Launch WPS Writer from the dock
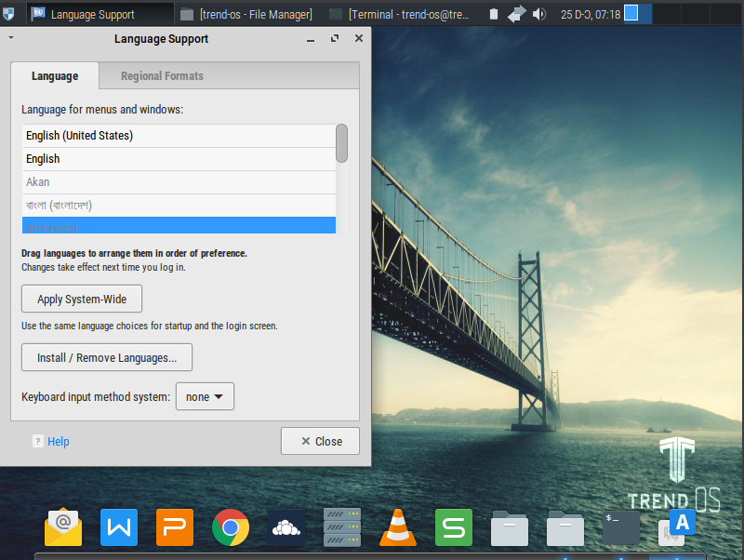The image size is (744, 560). pos(119,527)
